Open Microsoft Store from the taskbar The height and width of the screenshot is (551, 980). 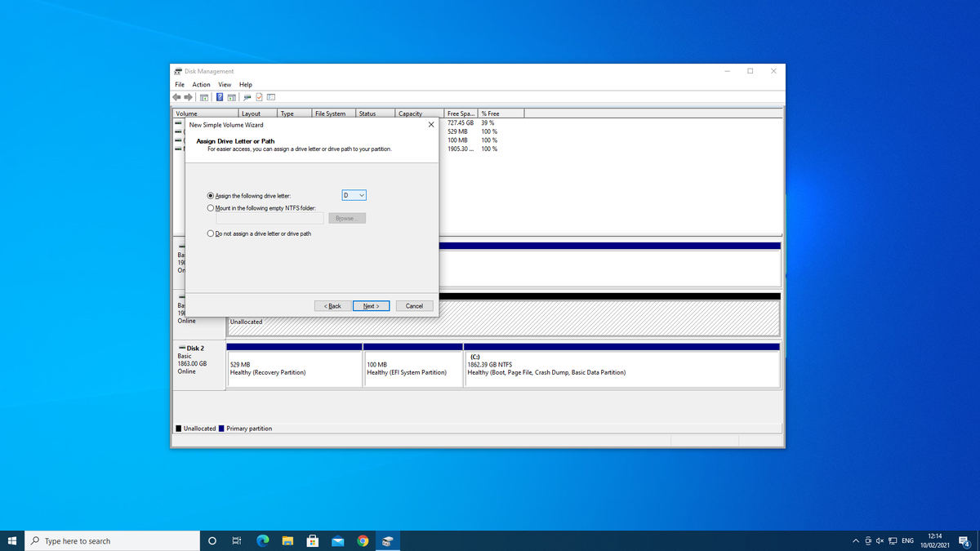click(313, 541)
